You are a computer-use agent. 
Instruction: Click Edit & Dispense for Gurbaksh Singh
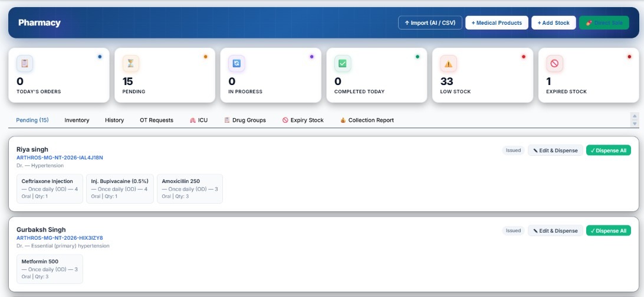coord(556,231)
